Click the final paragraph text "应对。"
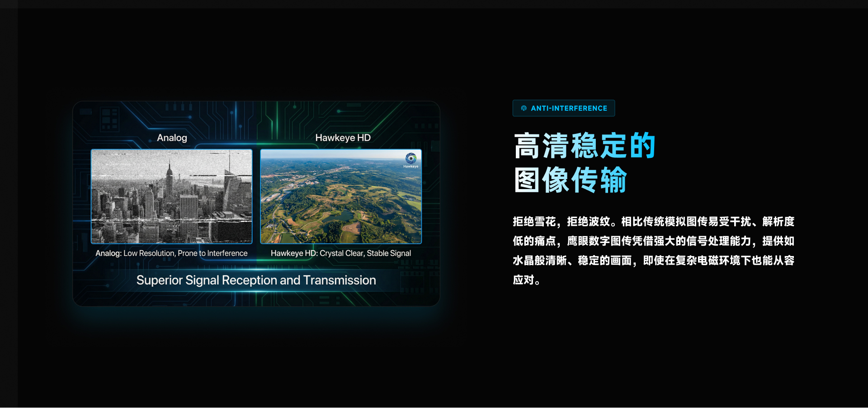 [527, 280]
